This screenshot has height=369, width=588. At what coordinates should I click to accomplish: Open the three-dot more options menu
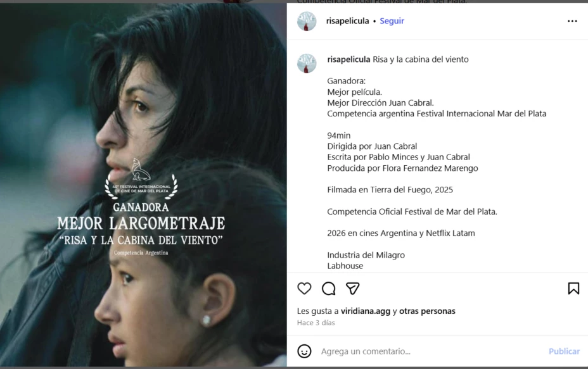(x=572, y=21)
